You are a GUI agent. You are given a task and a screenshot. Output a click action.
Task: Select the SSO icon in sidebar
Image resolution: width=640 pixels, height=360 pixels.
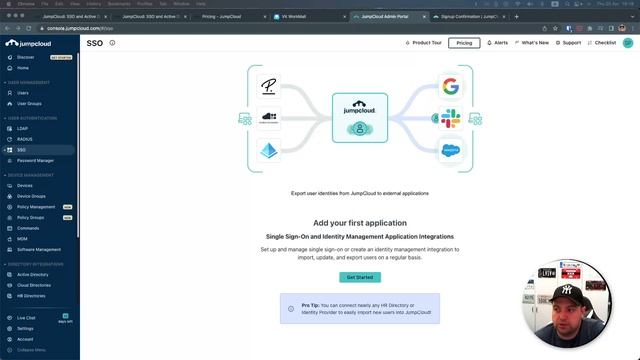[10, 150]
